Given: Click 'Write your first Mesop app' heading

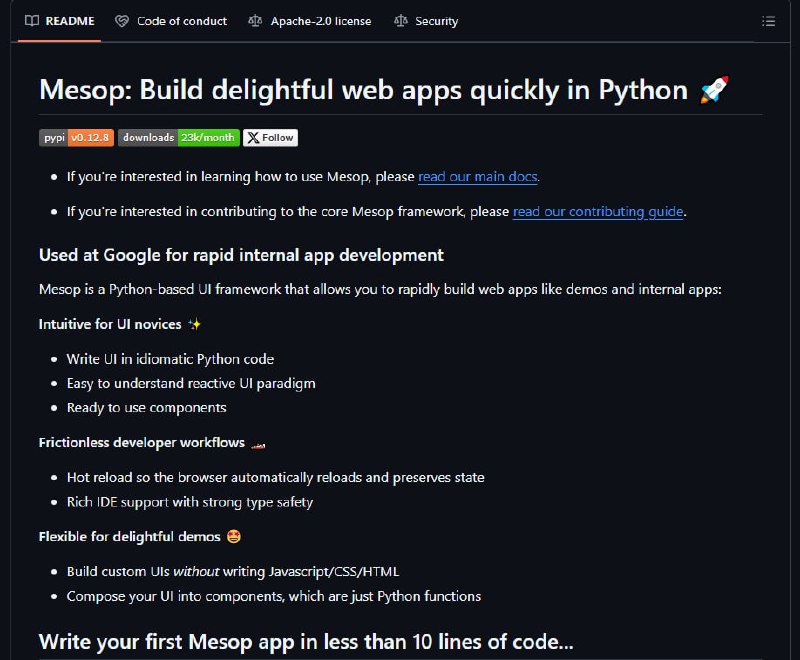Looking at the screenshot, I should [306, 642].
